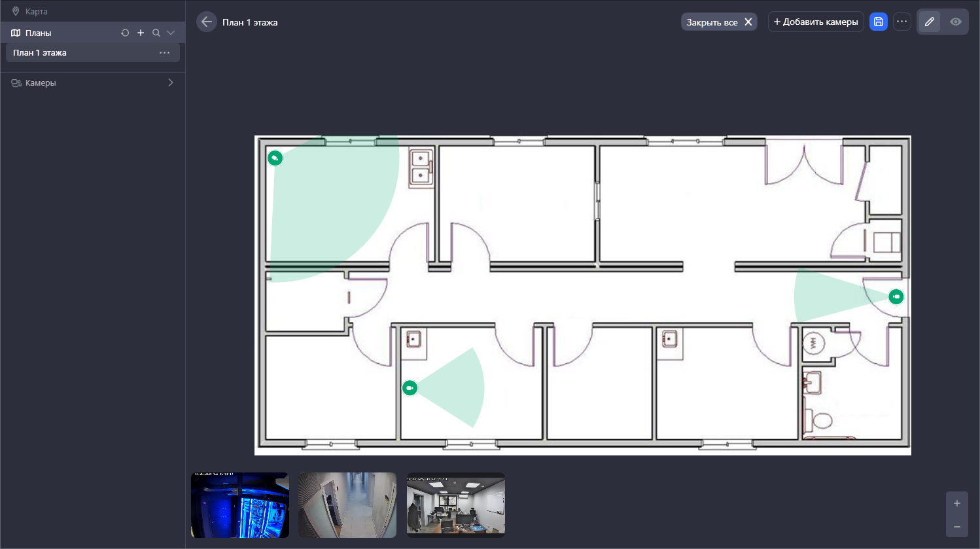Search plans with magnifier icon
This screenshot has height=549, width=980.
click(x=156, y=33)
